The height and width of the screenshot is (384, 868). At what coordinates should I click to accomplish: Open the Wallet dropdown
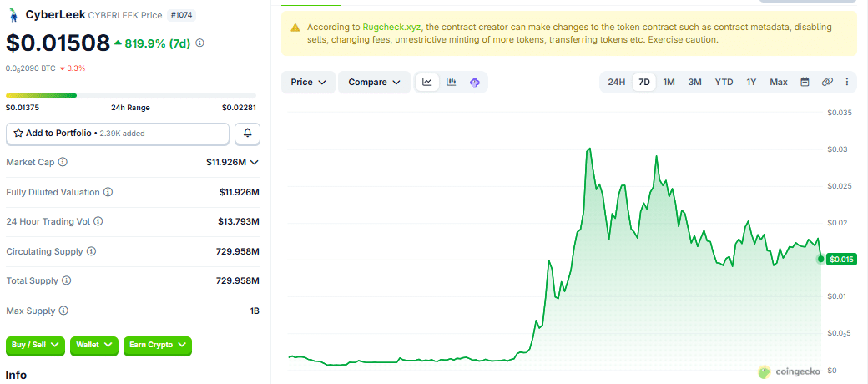pyautogui.click(x=94, y=345)
